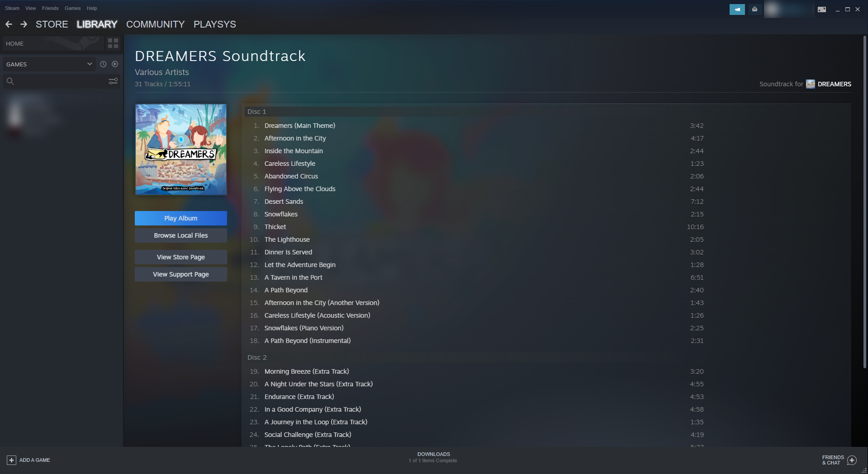This screenshot has width=868, height=474.
Task: Sort library by recent activity clock icon
Action: [103, 64]
